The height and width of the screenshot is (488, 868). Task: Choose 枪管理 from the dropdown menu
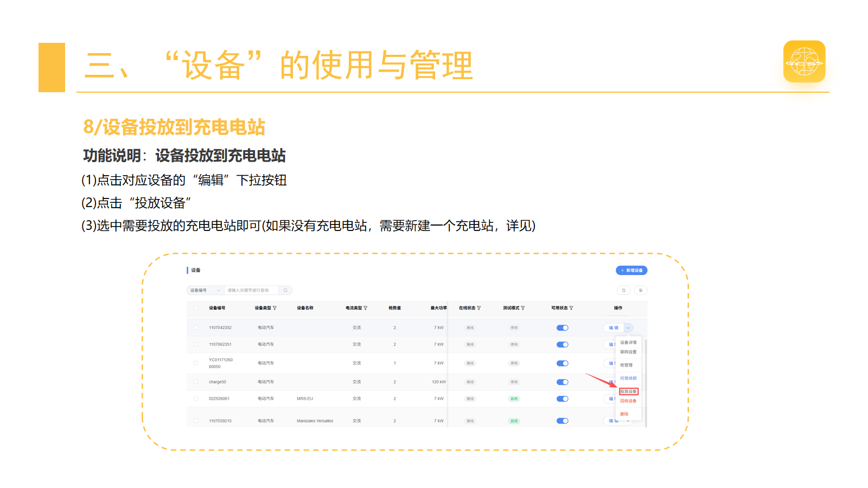pyautogui.click(x=627, y=365)
